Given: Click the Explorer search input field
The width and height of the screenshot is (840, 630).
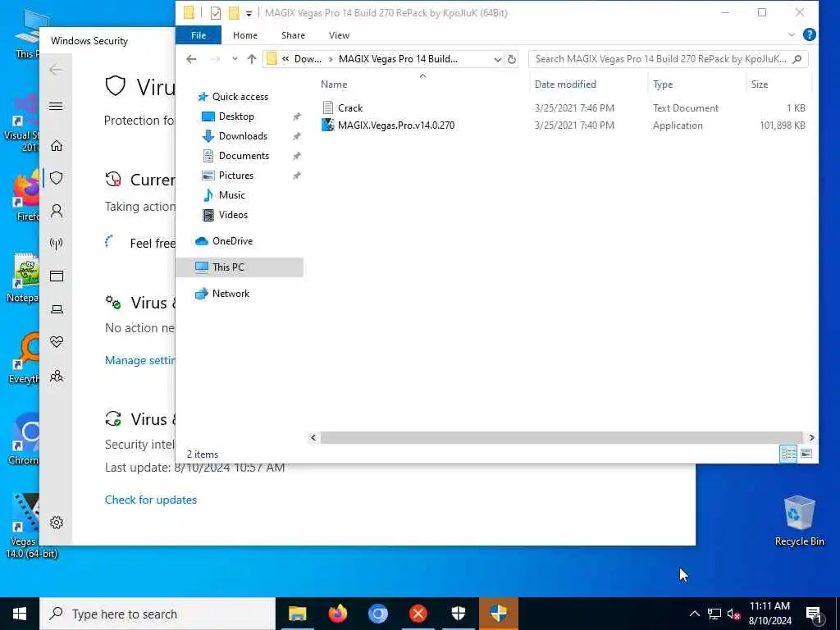Looking at the screenshot, I should point(662,59).
